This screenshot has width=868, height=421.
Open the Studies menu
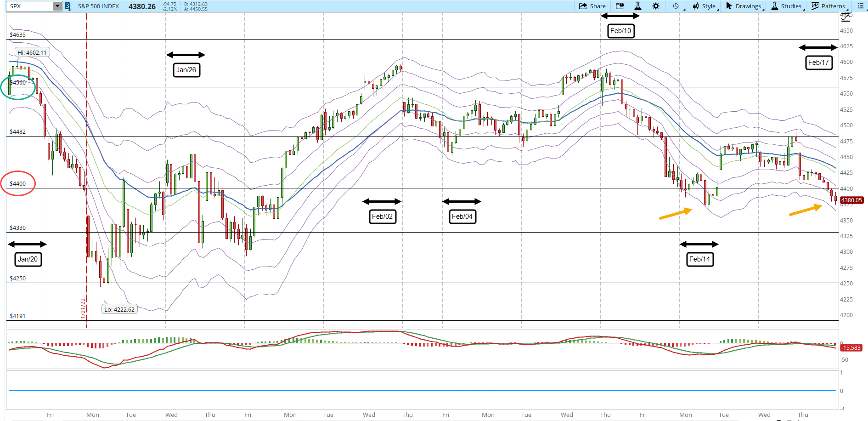coord(787,6)
